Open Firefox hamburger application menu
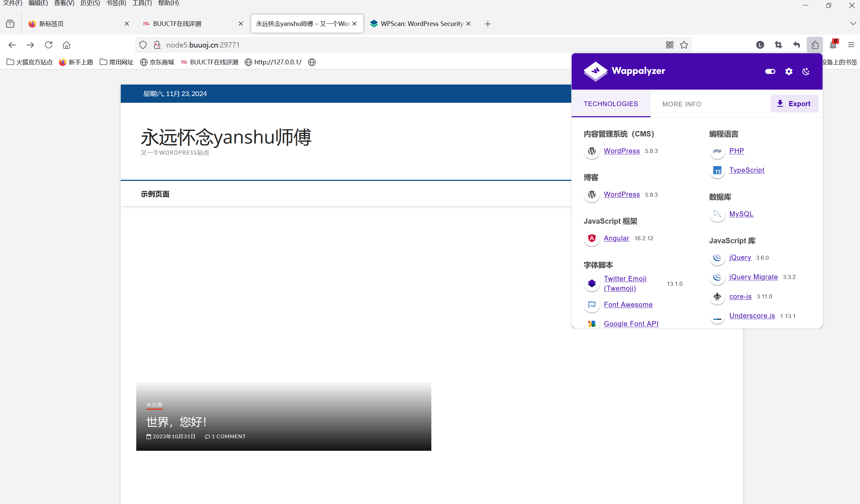860x504 pixels. point(851,45)
